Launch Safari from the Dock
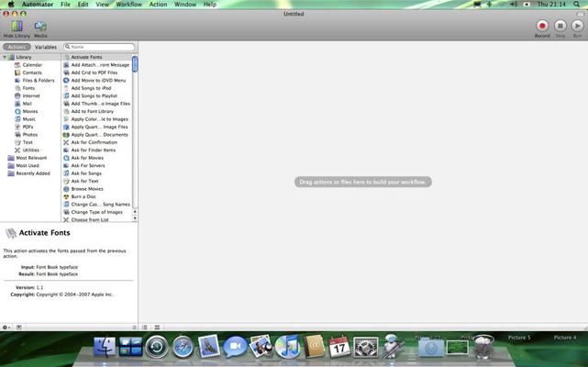Image resolution: width=588 pixels, height=367 pixels. [183, 347]
